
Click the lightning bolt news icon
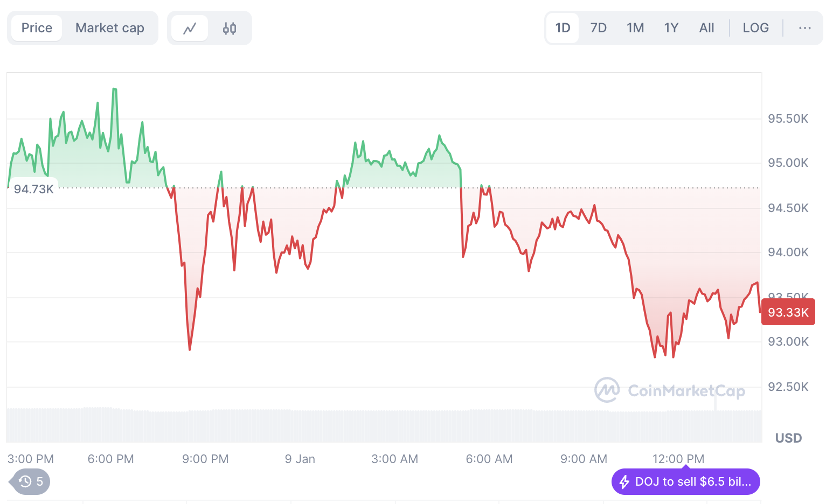tap(624, 481)
